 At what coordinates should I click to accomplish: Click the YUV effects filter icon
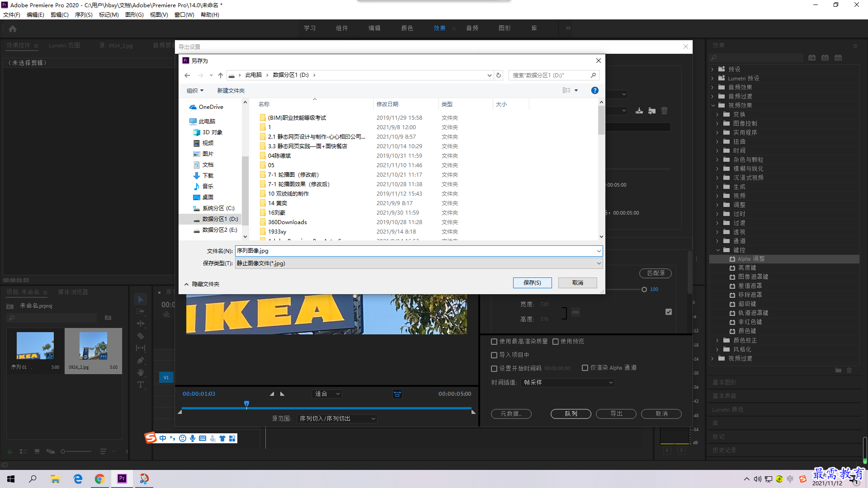(838, 58)
